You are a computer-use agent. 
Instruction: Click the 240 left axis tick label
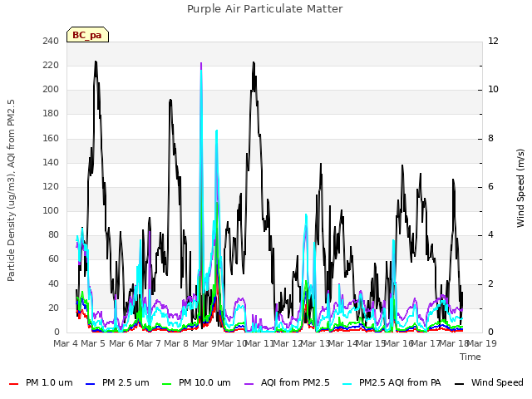[x=51, y=41]
